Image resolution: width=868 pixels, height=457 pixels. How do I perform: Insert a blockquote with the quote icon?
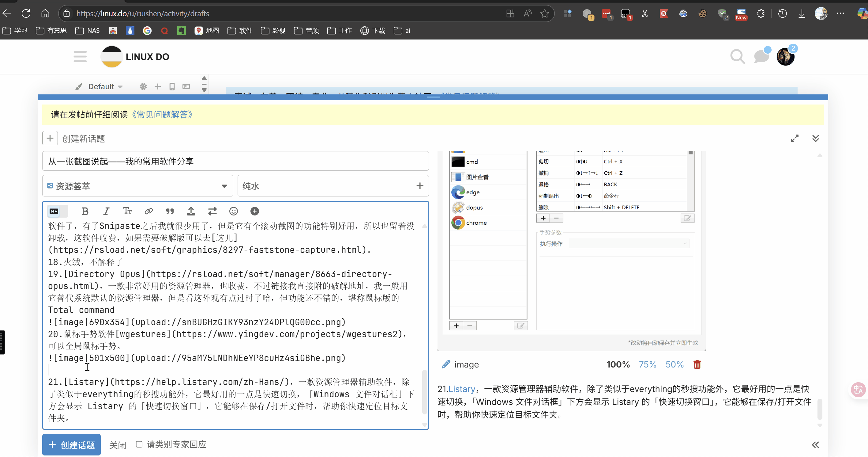tap(170, 211)
